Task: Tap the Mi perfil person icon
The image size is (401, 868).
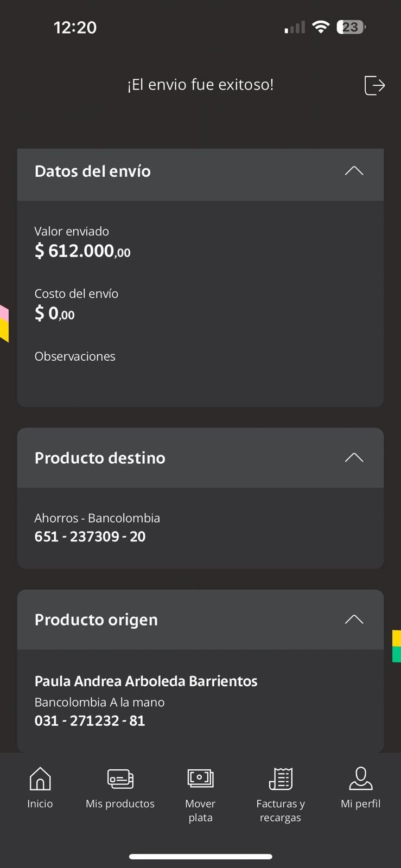Action: click(360, 778)
